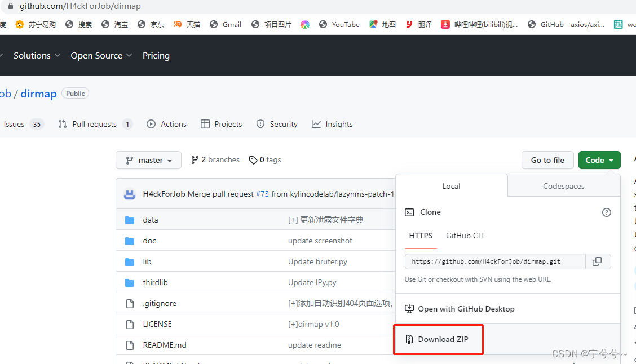Click the site lock security icon
Screen dimensions: 636x364
coord(11,6)
